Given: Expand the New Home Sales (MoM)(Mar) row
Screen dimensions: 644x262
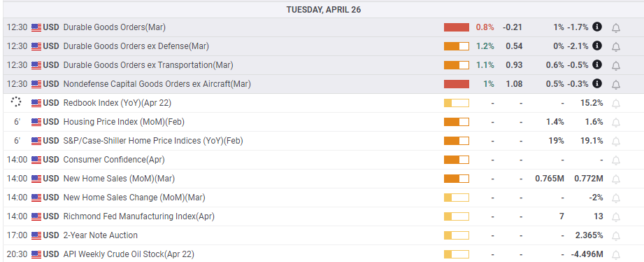Looking at the screenshot, I should pyautogui.click(x=322, y=179).
